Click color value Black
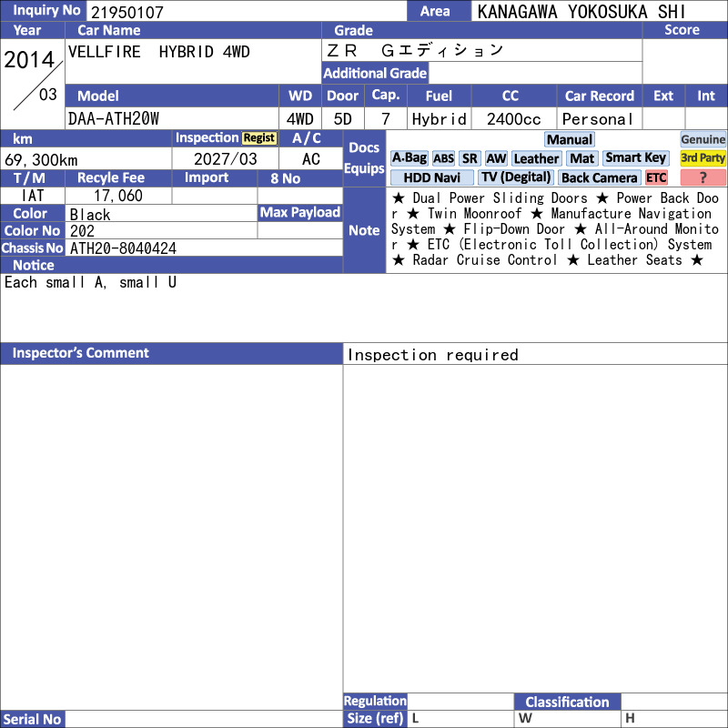This screenshot has height=728, width=728. click(x=90, y=214)
